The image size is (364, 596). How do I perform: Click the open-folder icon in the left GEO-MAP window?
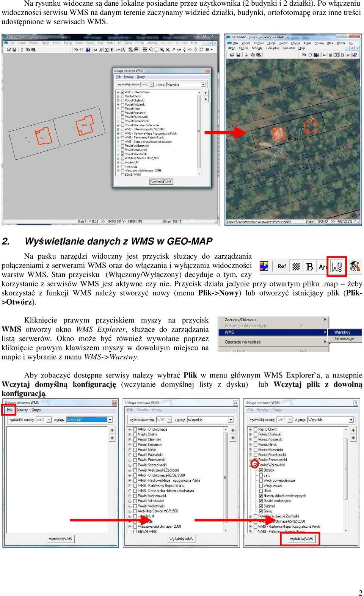(8, 50)
